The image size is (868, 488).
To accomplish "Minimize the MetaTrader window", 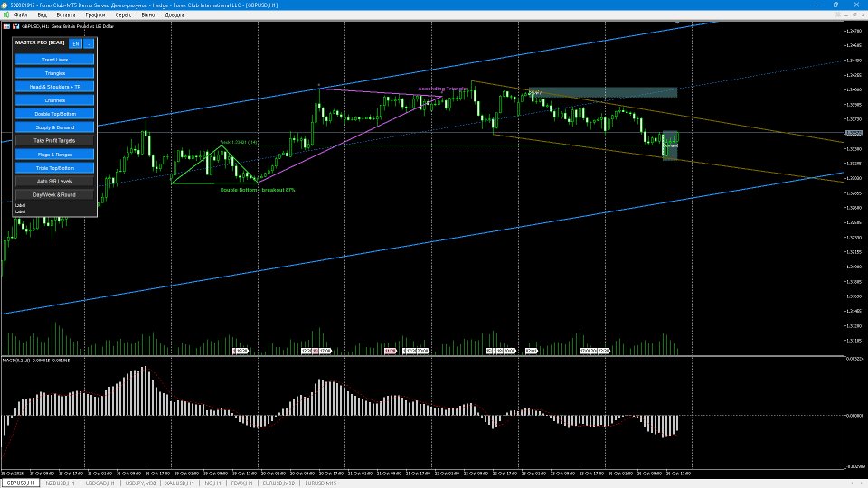I will (x=816, y=5).
